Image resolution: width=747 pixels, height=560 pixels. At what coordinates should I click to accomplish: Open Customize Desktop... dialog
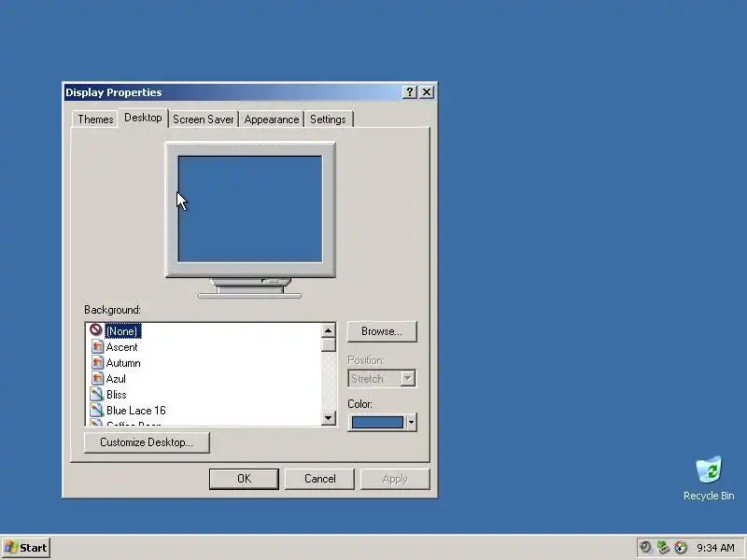pos(147,442)
